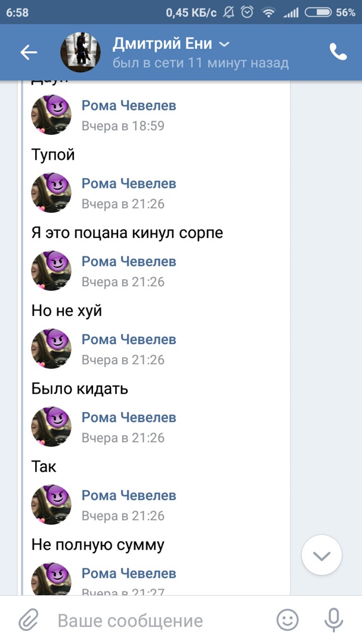
Task: Open the attachment paperclip icon
Action: pyautogui.click(x=29, y=621)
